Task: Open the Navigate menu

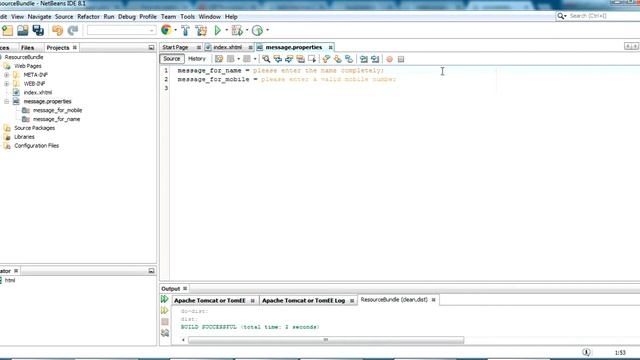Action: [39, 17]
